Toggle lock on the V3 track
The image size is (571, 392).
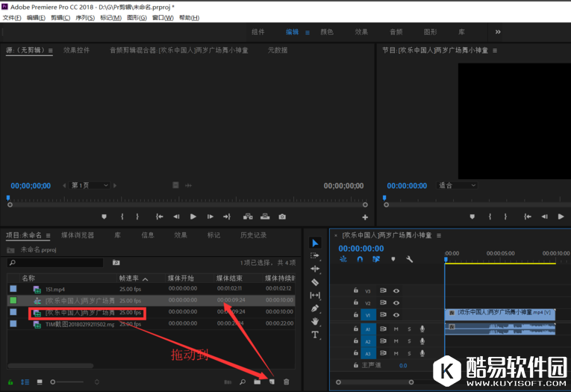coord(356,290)
